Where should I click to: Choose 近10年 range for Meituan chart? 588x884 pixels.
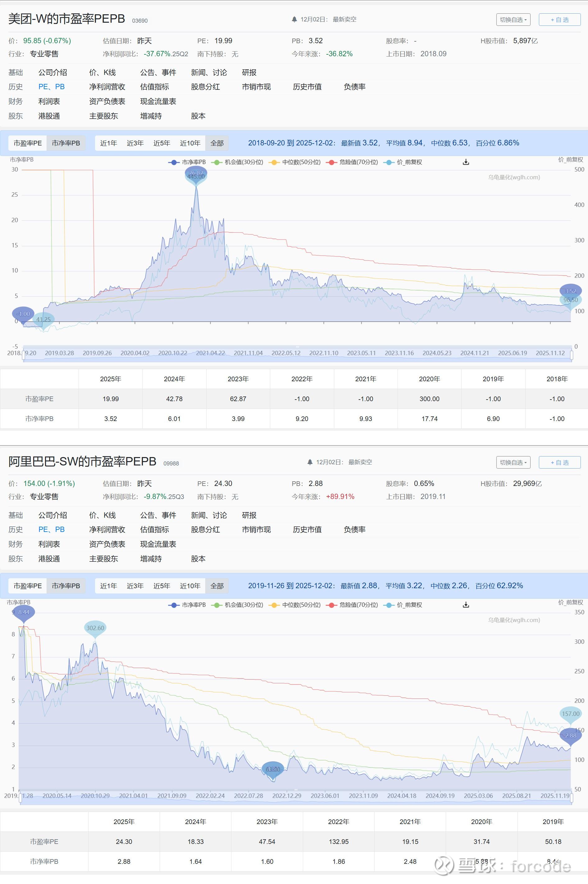tap(190, 143)
